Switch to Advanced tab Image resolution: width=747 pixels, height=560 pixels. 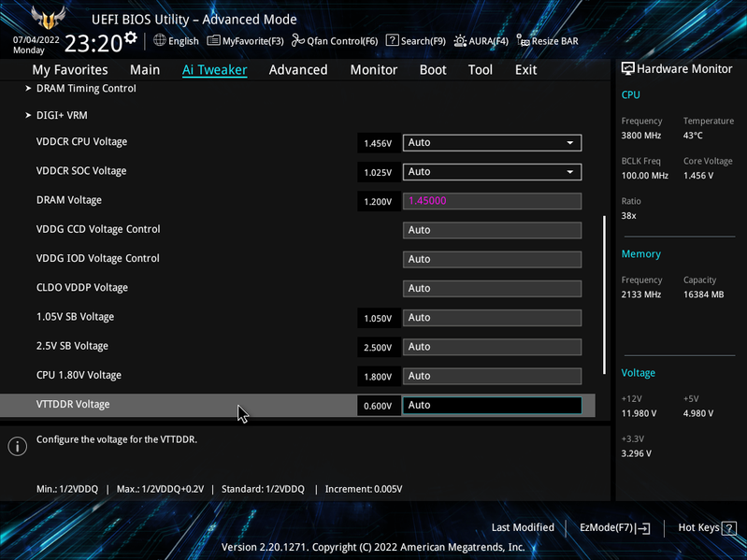(298, 70)
